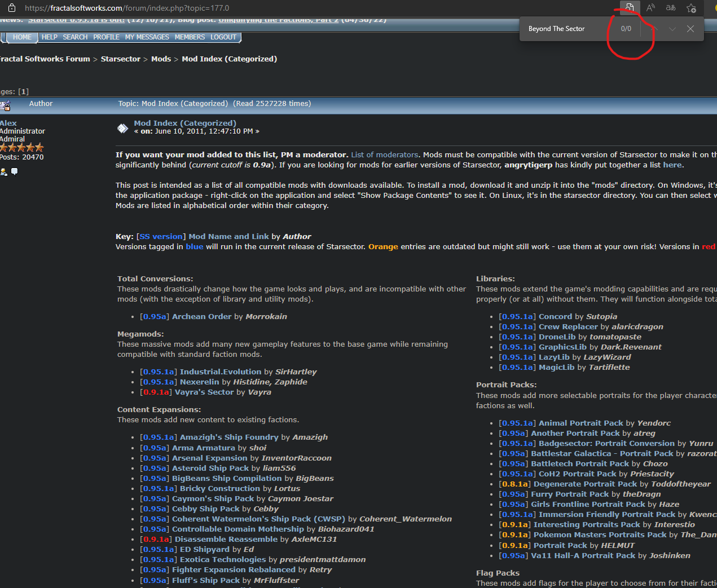The height and width of the screenshot is (588, 717).
Task: Open the HOME forum menu tab
Action: [x=22, y=37]
